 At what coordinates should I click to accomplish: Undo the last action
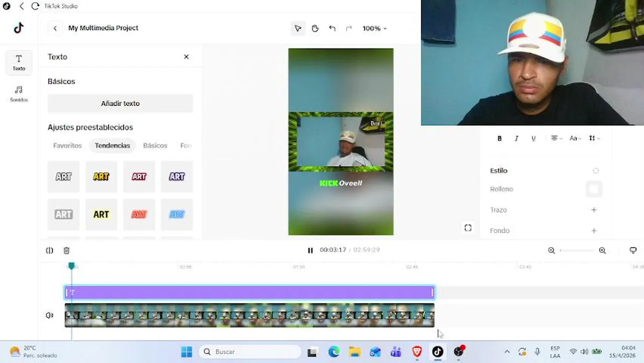pyautogui.click(x=332, y=28)
